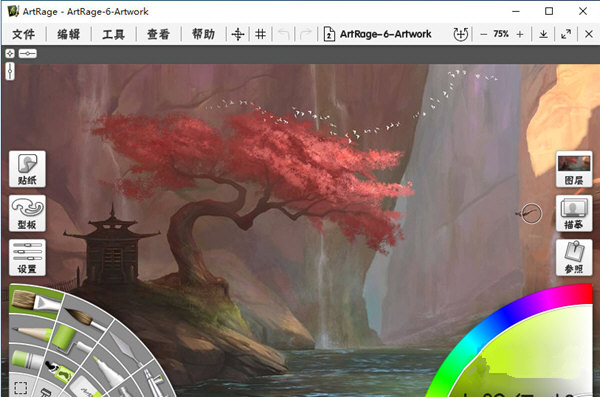Click the download arrow toolbar icon
Image resolution: width=600 pixels, height=397 pixels.
click(543, 34)
